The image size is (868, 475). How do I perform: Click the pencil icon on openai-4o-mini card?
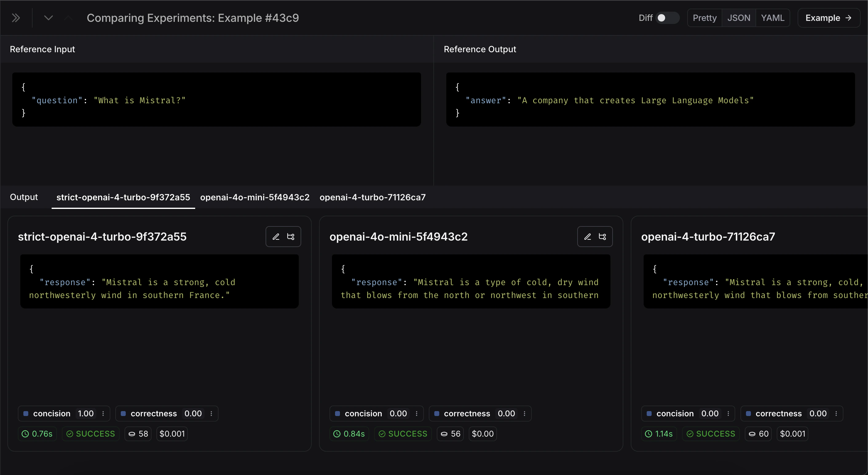[x=587, y=236]
